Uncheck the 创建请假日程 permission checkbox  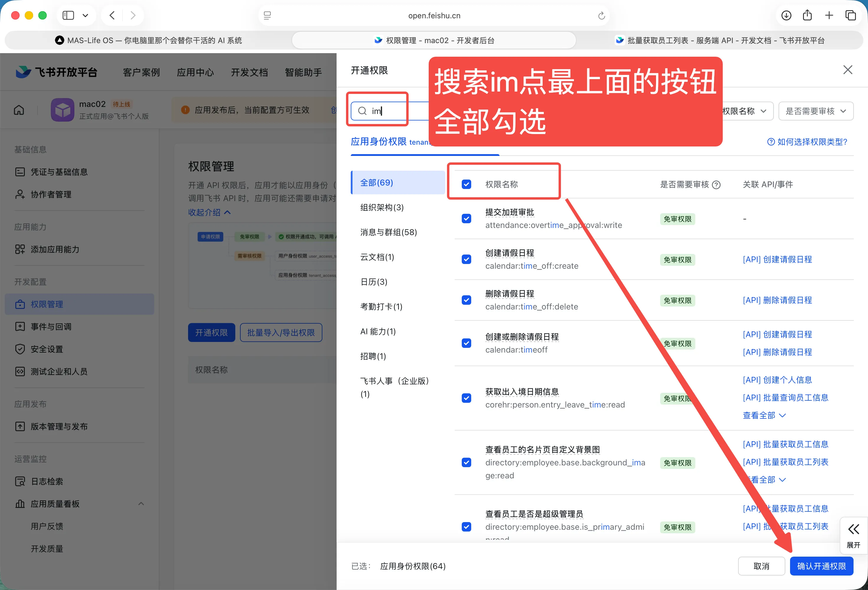click(x=466, y=259)
